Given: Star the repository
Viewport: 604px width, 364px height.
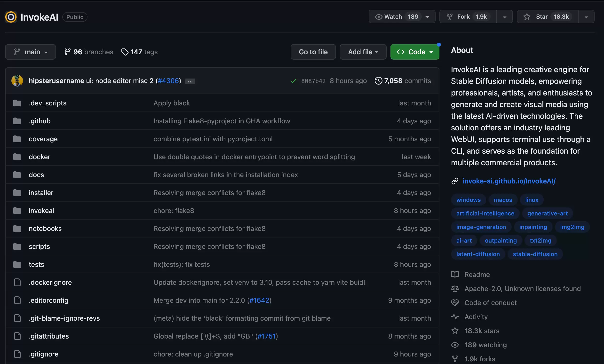Looking at the screenshot, I should pos(547,17).
